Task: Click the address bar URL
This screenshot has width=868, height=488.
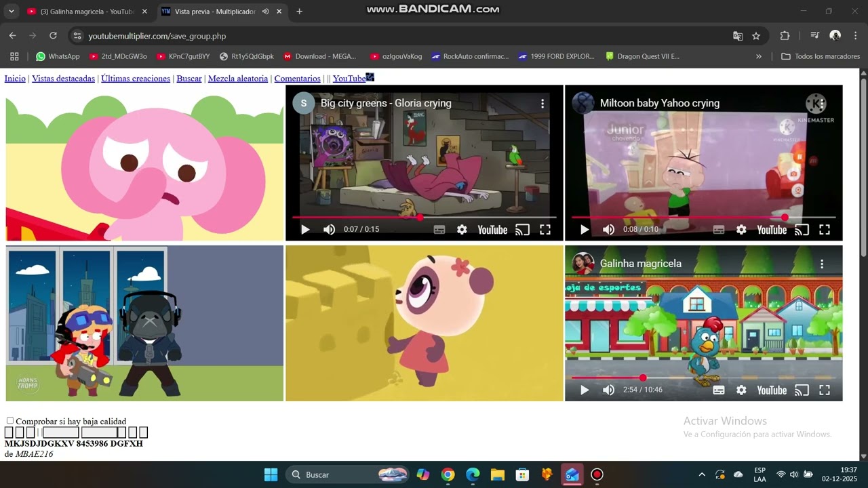Action: pyautogui.click(x=157, y=36)
